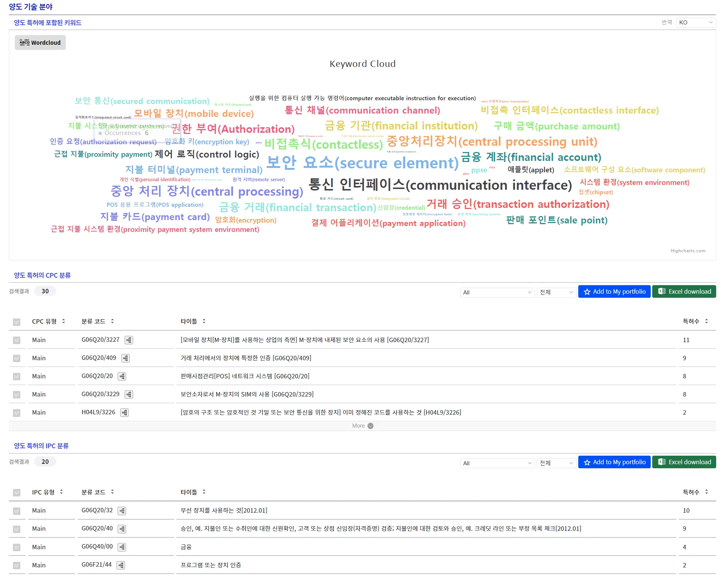Click hierarchy icon next to G06Q20/3227
Viewport: 728px width, 577px height.
tap(129, 340)
